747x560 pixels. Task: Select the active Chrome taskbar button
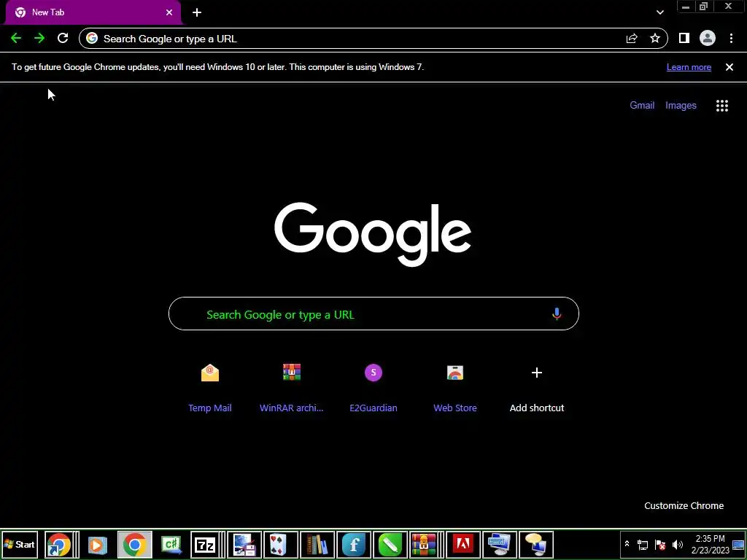point(135,544)
